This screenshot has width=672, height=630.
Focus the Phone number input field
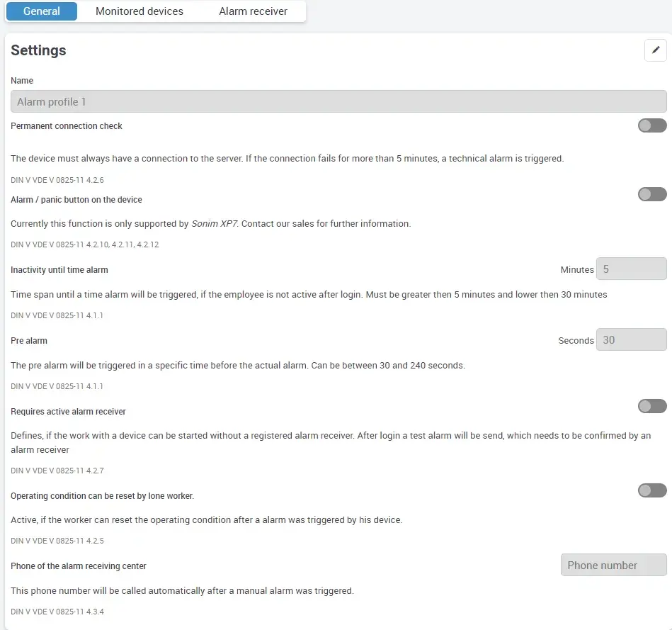(613, 566)
